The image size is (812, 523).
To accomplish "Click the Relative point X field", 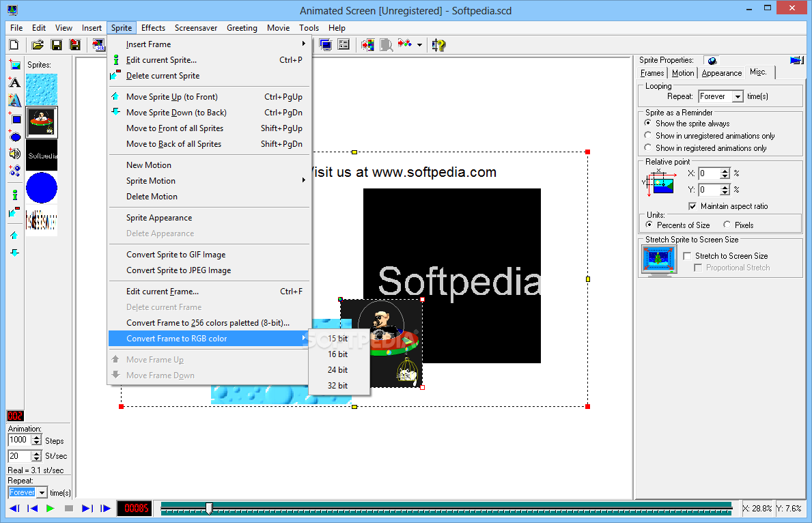I will [710, 173].
